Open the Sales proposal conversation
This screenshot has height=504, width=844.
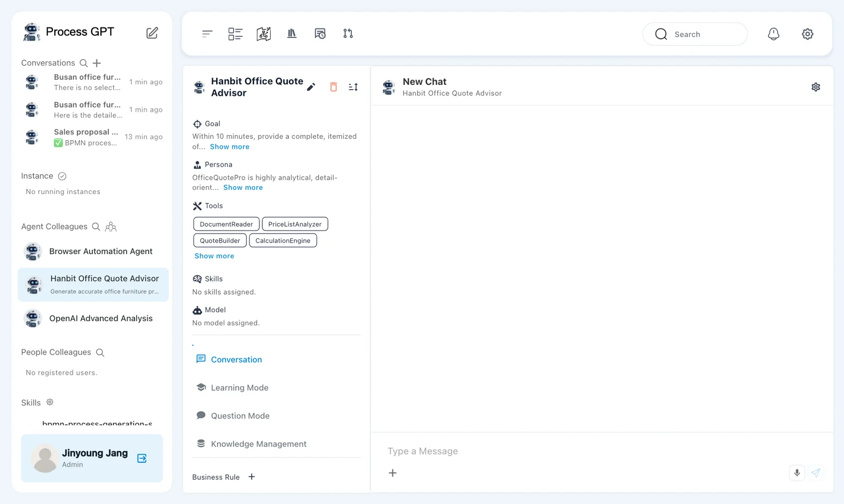(x=93, y=137)
